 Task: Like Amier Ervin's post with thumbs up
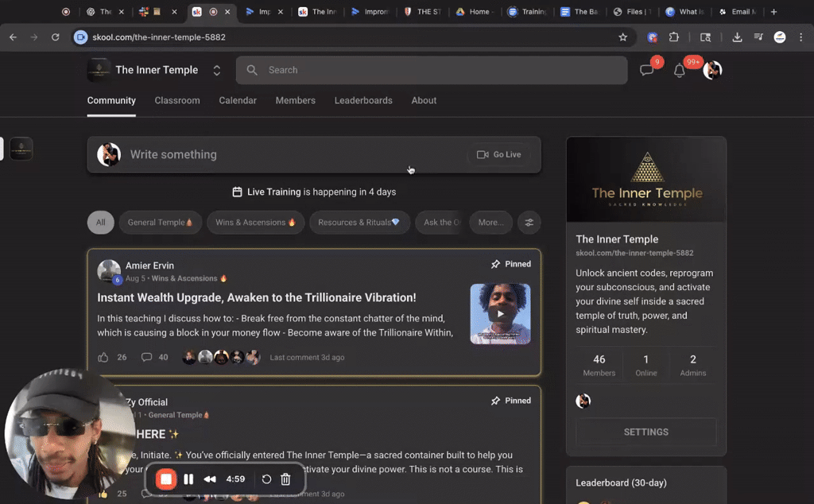tap(103, 357)
